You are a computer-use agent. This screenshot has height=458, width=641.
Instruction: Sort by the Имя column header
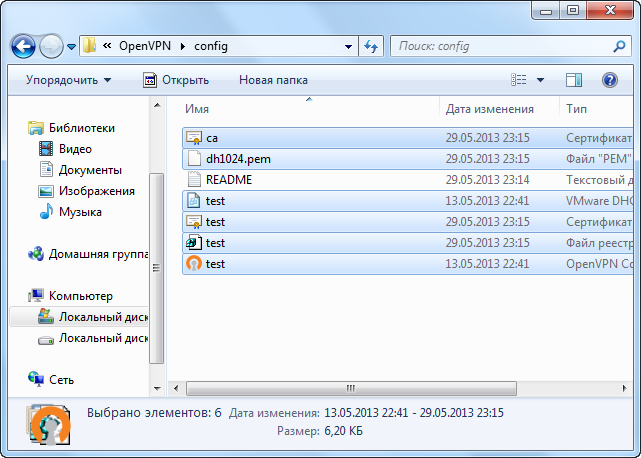point(197,109)
